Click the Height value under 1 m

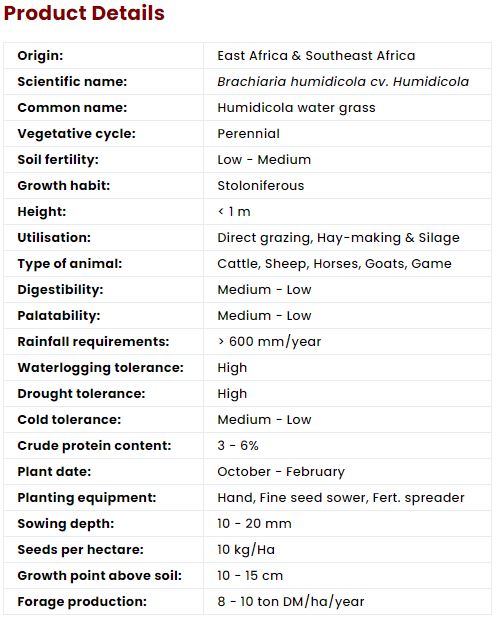tap(234, 212)
